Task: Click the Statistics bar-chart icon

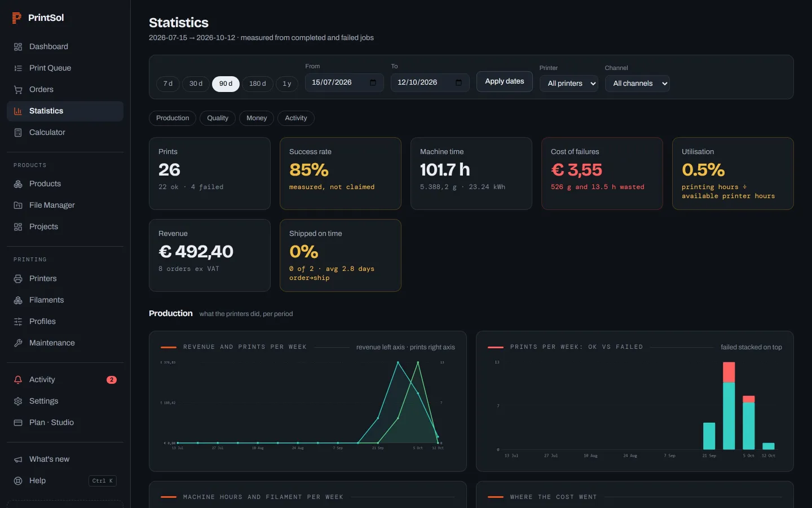Action: 18,111
